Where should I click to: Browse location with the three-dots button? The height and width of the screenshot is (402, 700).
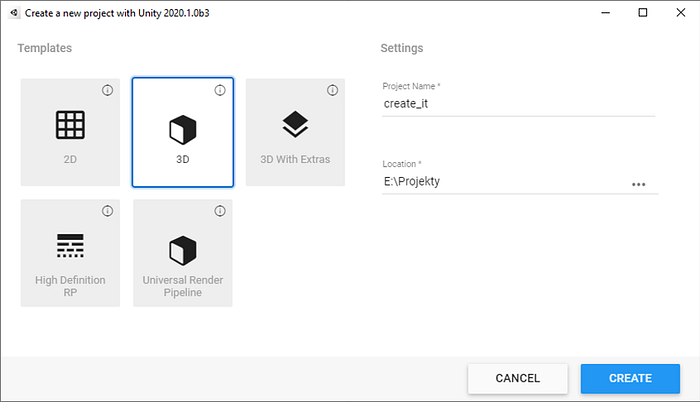[638, 184]
